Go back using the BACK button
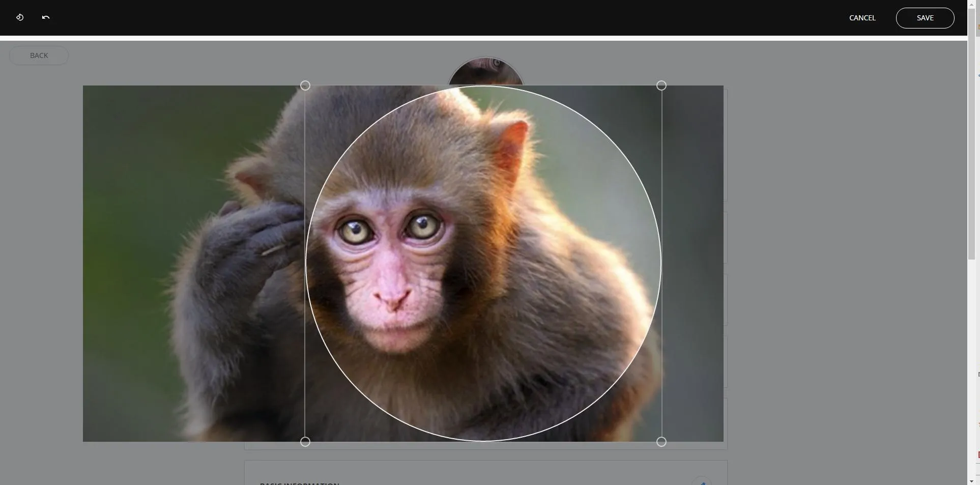Viewport: 980px width, 485px height. click(39, 55)
